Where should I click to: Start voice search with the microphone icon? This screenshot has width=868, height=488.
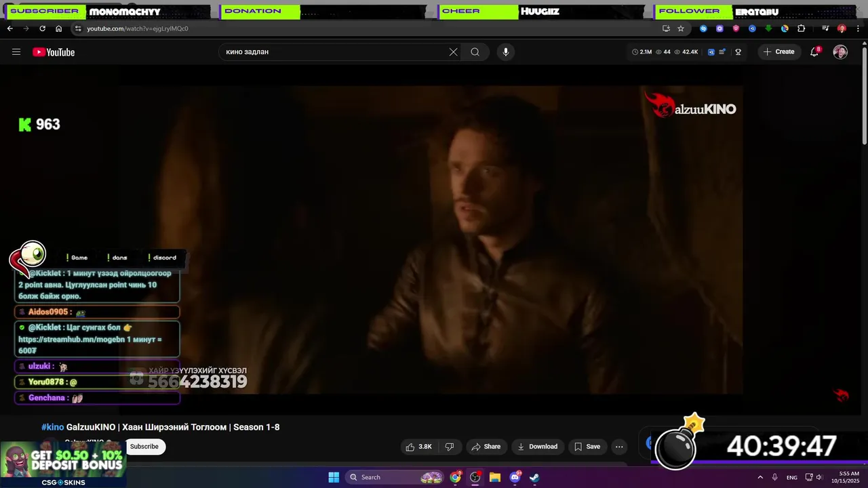coord(505,52)
